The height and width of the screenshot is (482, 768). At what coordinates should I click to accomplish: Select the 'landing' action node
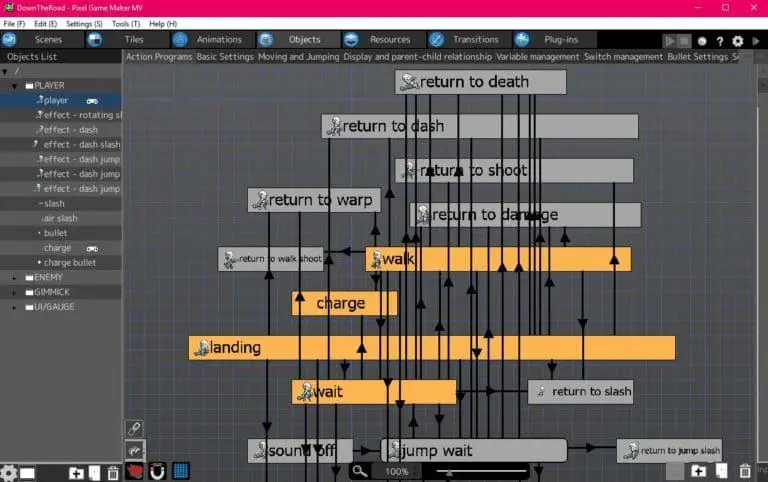pos(432,348)
